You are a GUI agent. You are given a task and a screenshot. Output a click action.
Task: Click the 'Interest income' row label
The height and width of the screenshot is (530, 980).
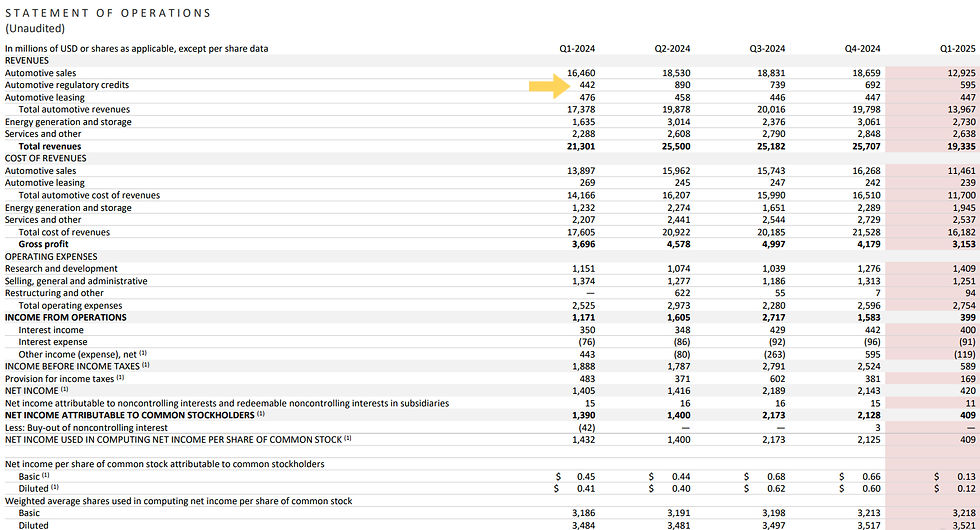51,330
